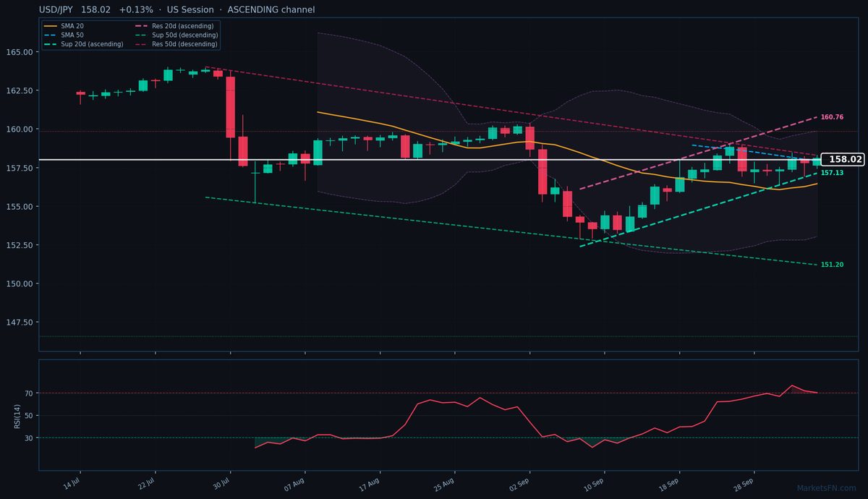Click the 17 Aug date label
Screen dimensions: 868x499
[370, 484]
